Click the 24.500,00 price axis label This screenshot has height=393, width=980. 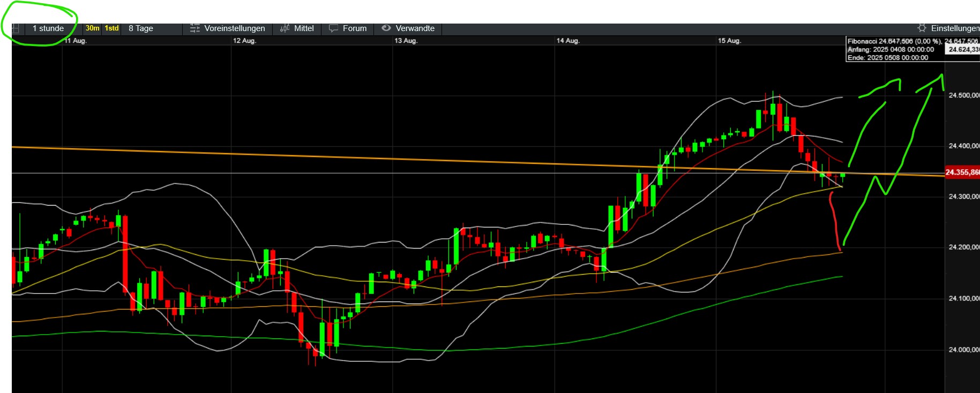click(964, 95)
